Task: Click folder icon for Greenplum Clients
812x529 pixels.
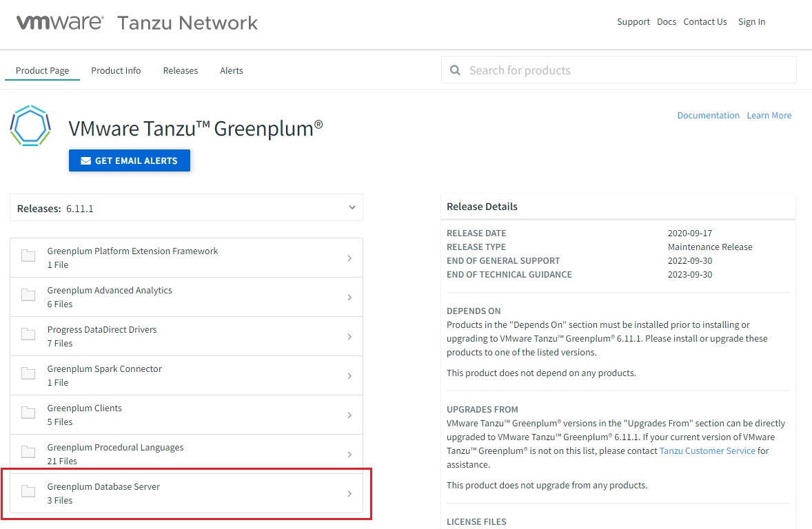Action: click(28, 413)
